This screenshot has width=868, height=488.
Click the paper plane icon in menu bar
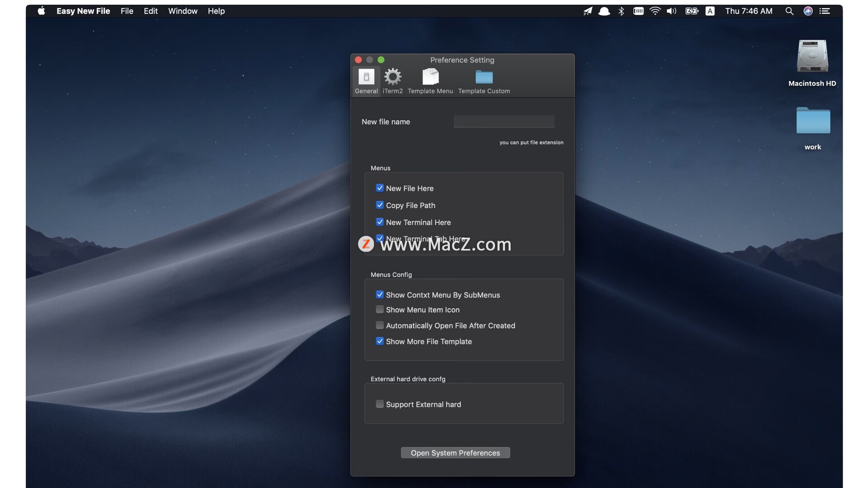click(587, 11)
